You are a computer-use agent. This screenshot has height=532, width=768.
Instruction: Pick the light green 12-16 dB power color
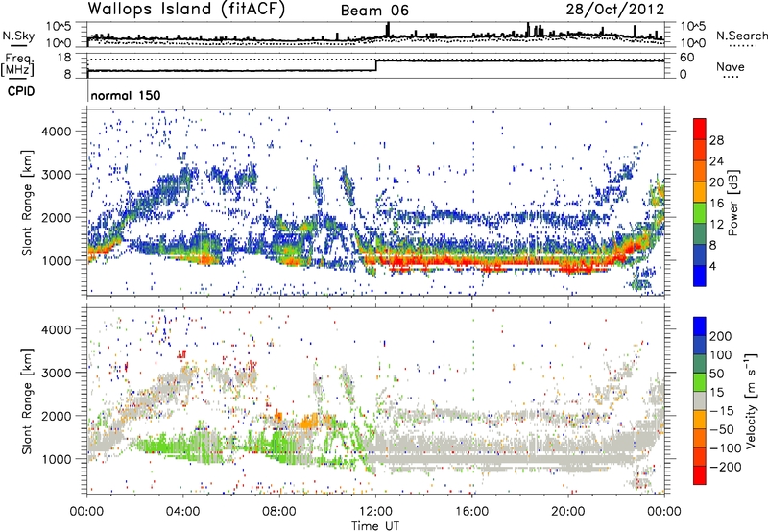pos(700,212)
